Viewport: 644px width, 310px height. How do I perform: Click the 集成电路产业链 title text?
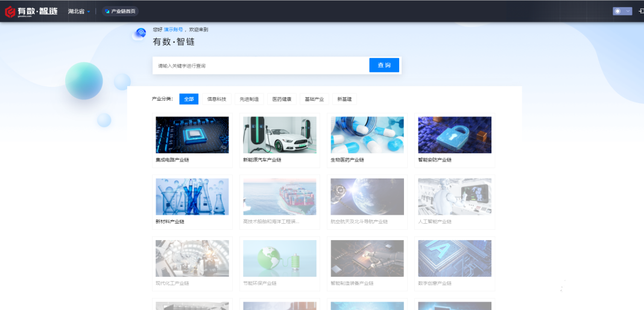point(172,160)
